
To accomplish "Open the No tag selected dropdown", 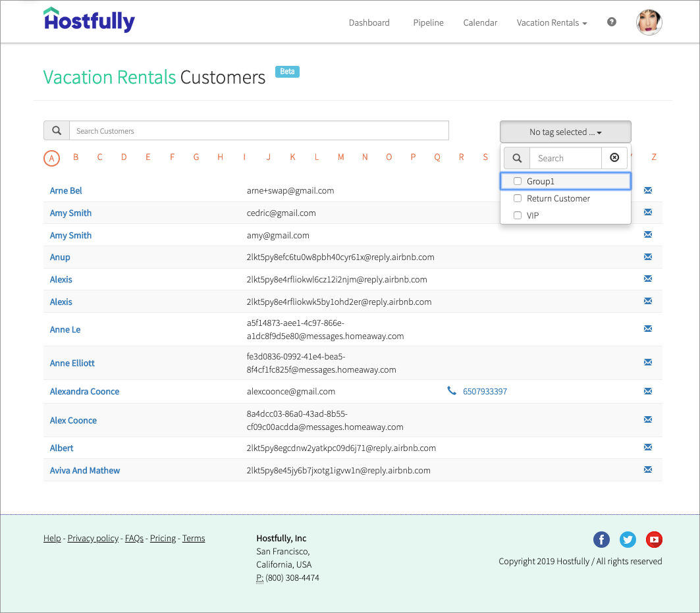I will click(565, 131).
